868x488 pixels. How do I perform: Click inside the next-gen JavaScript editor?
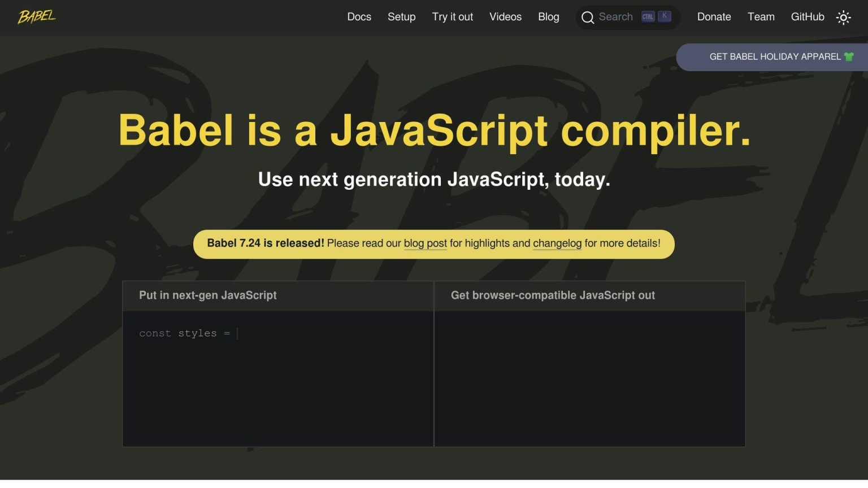click(278, 378)
